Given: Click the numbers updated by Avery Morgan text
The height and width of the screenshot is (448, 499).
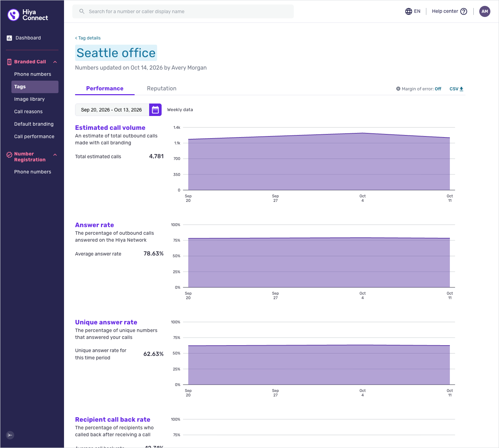Looking at the screenshot, I should click(141, 68).
